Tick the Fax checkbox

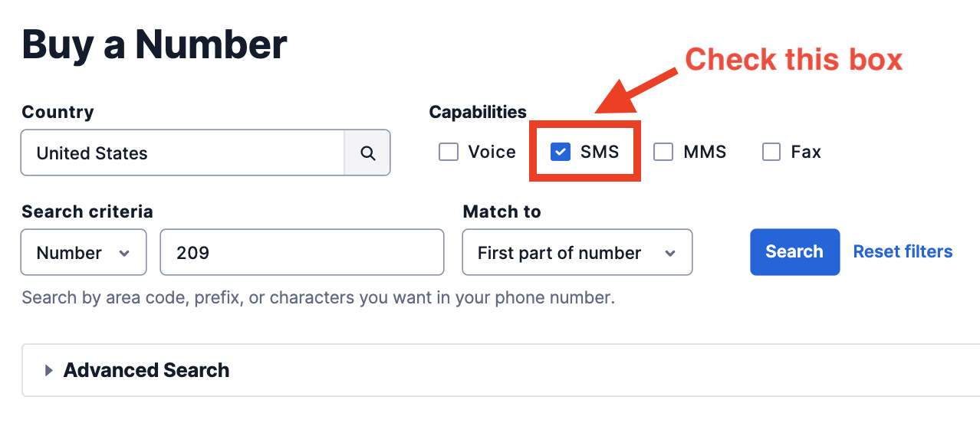pos(771,152)
